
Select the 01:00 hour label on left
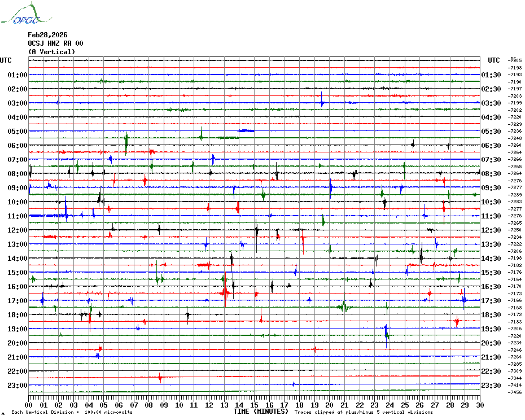17,75
